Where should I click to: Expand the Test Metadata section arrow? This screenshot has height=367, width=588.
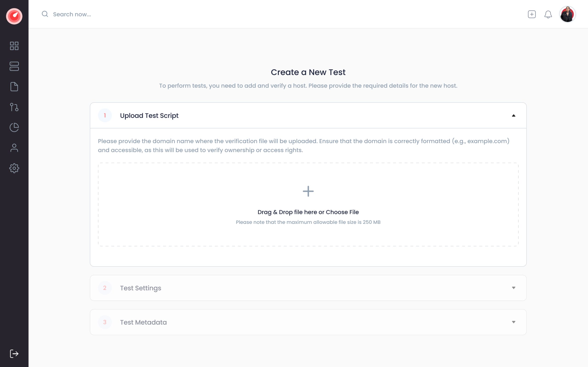[513, 322]
